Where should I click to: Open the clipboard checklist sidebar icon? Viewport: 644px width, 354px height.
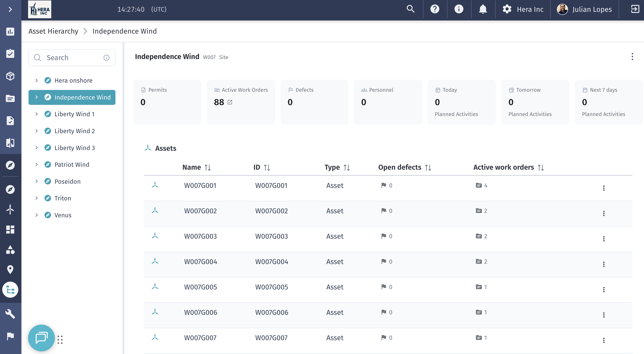10,53
